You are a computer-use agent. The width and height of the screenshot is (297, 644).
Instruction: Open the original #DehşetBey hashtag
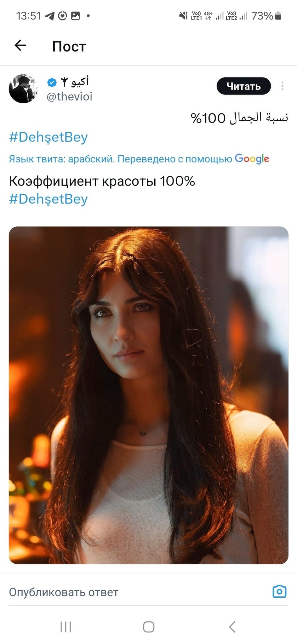coord(48,137)
